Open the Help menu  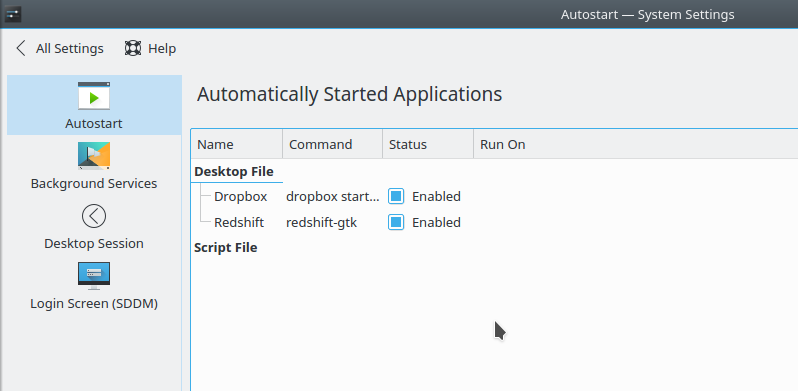151,48
